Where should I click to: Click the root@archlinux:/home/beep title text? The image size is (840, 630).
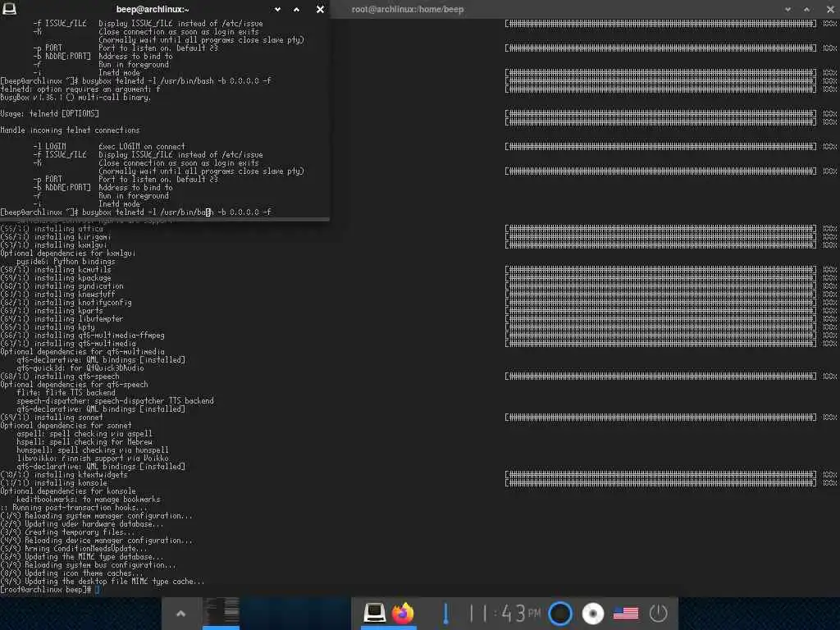pos(408,9)
